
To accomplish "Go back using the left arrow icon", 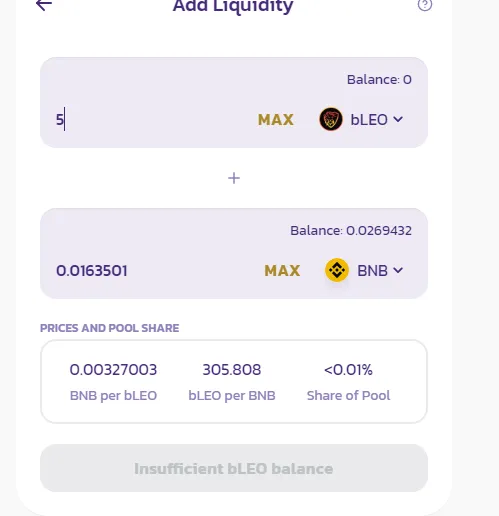I will tap(44, 5).
